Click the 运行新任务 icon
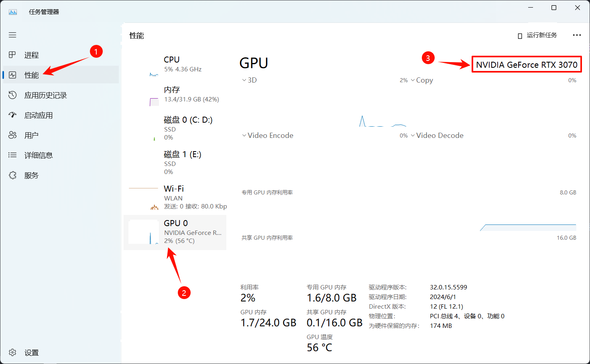 (520, 36)
